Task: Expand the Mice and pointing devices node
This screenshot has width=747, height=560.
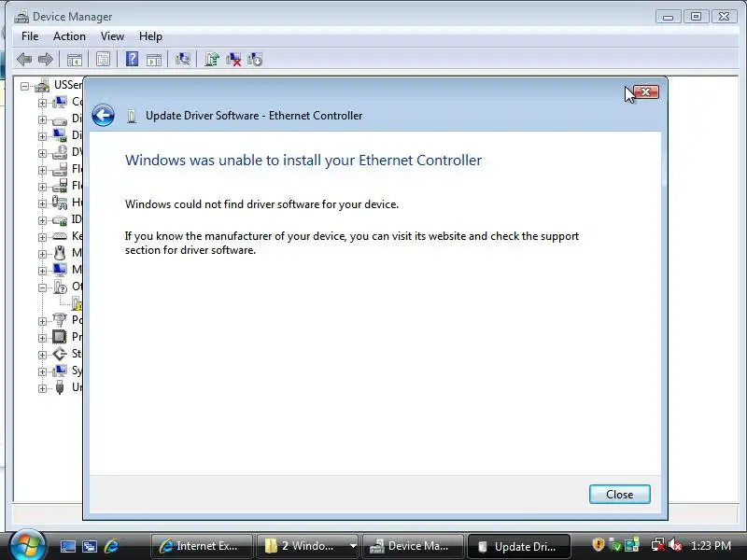Action: point(42,254)
